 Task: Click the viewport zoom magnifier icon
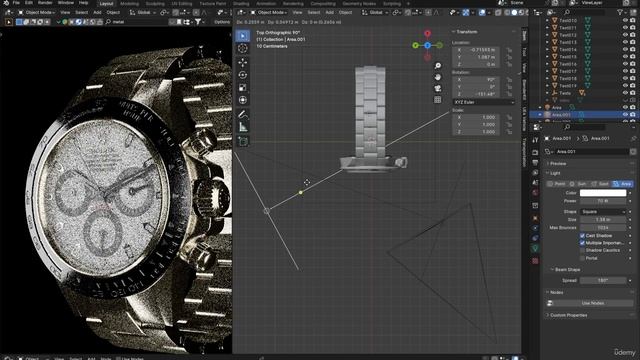(438, 66)
